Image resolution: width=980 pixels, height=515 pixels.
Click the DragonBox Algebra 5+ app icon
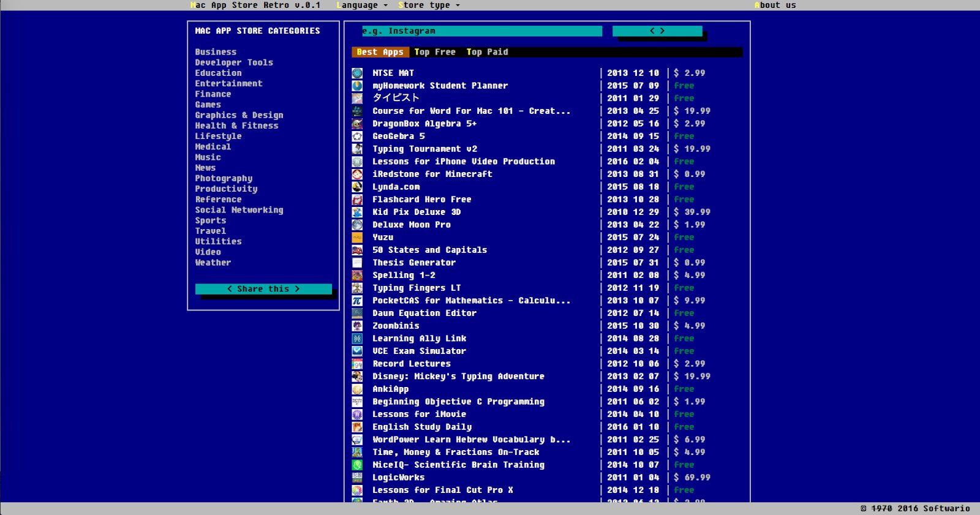357,124
